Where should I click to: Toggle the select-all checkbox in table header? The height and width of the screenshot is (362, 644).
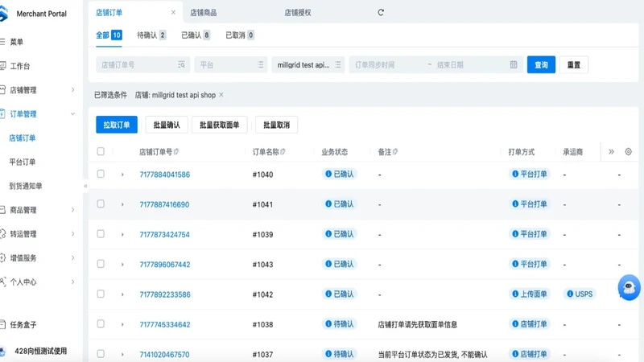click(101, 151)
